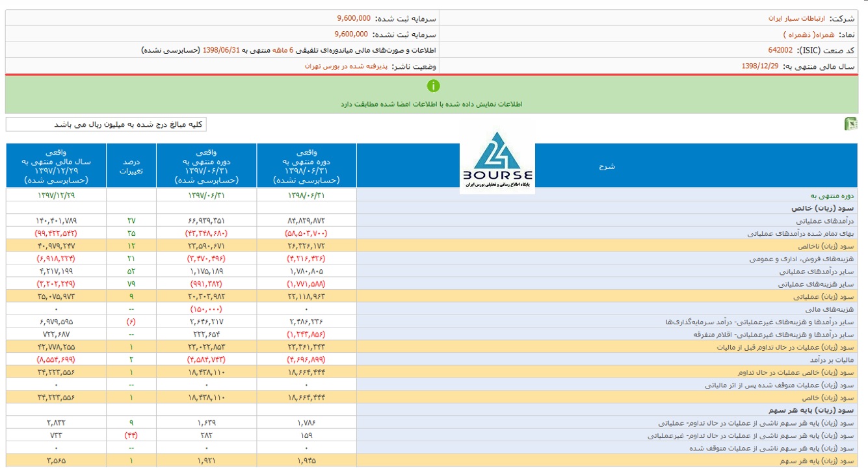Click the 'شرح' column header

tap(607, 166)
